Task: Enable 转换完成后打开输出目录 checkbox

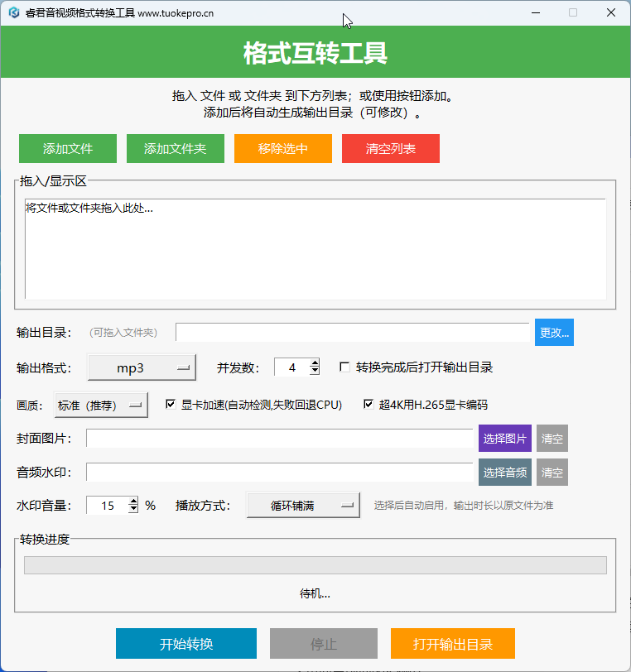Action: [344, 367]
